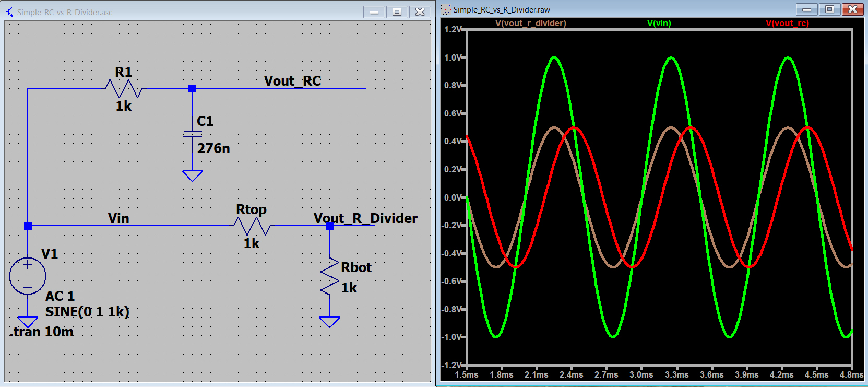The height and width of the screenshot is (387, 868).
Task: Select the Rbot resistor symbol
Action: [330, 276]
